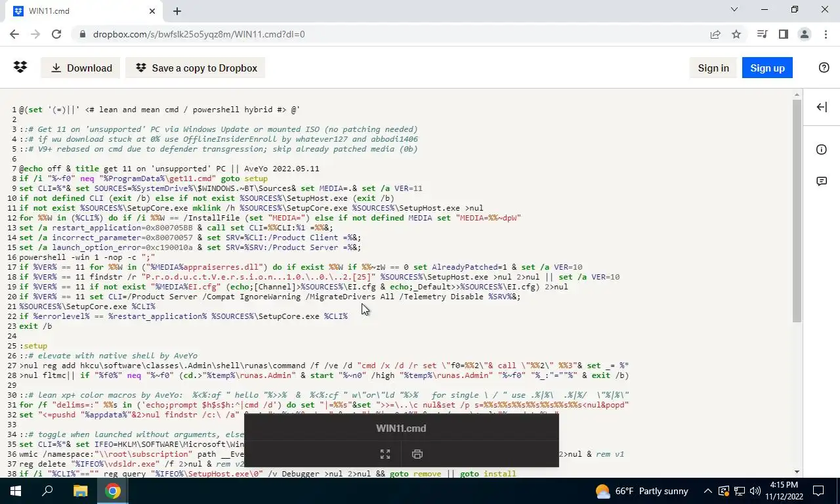This screenshot has width=840, height=504.
Task: Click line 7 '@echo off & title get 11'
Action: (x=169, y=169)
